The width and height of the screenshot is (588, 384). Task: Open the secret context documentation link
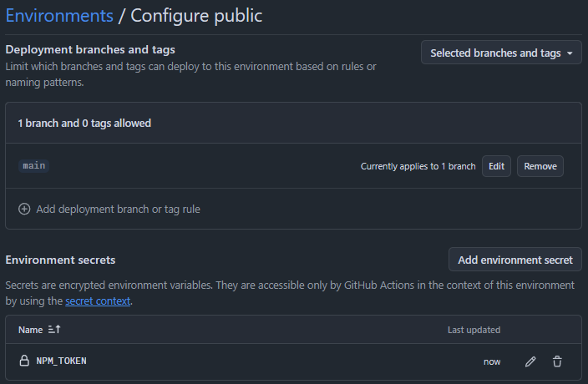click(x=98, y=301)
